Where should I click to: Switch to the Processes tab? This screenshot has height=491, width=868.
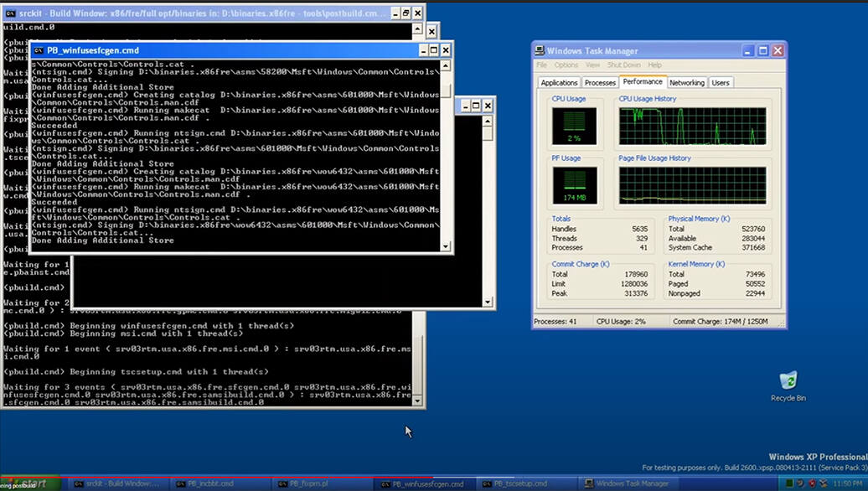coord(600,82)
